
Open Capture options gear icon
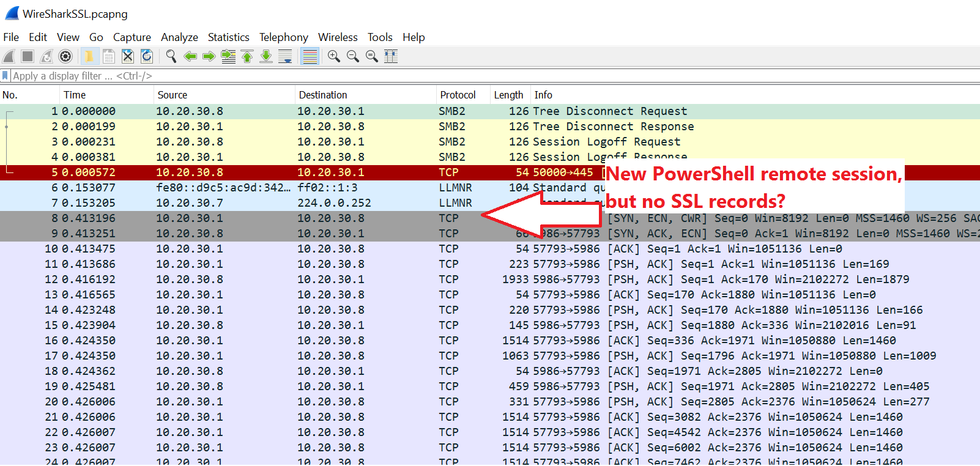click(65, 57)
